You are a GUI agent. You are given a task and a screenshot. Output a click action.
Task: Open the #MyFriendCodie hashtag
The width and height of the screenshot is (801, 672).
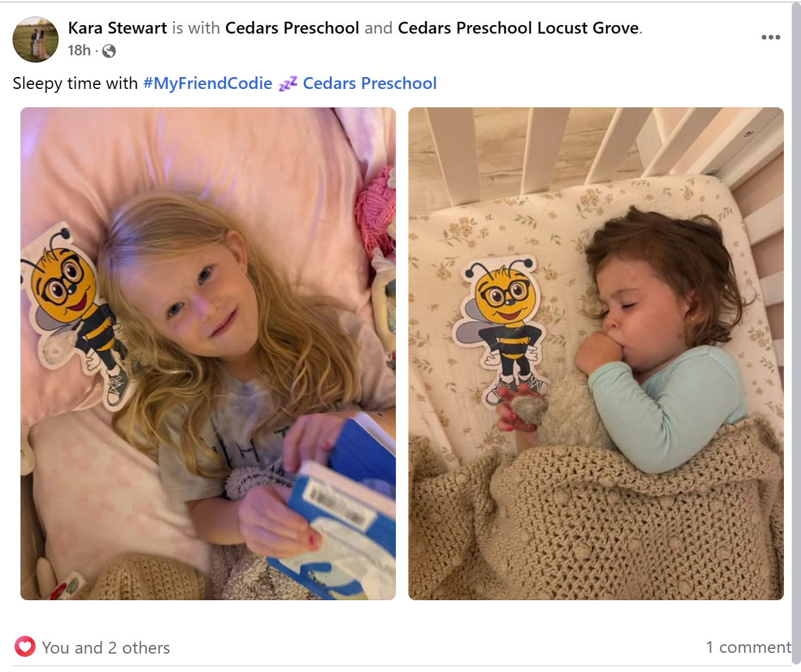click(207, 84)
